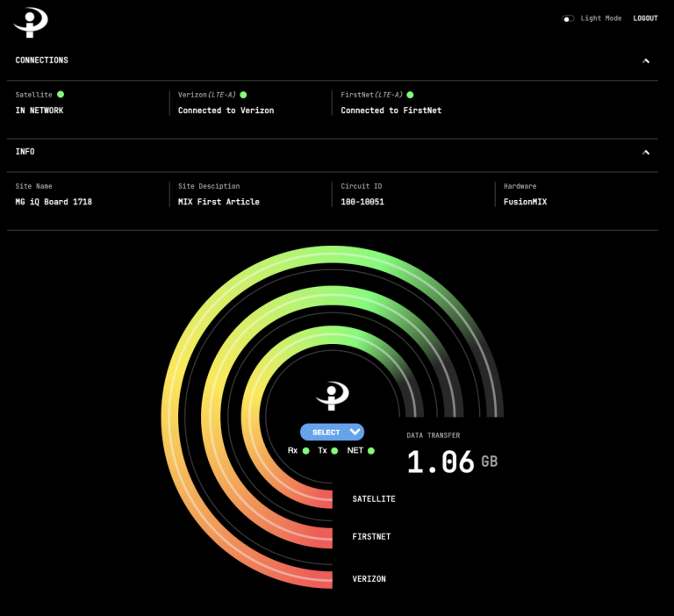Click 'Connected to FirstNet' status text
This screenshot has height=616, width=674.
point(391,111)
